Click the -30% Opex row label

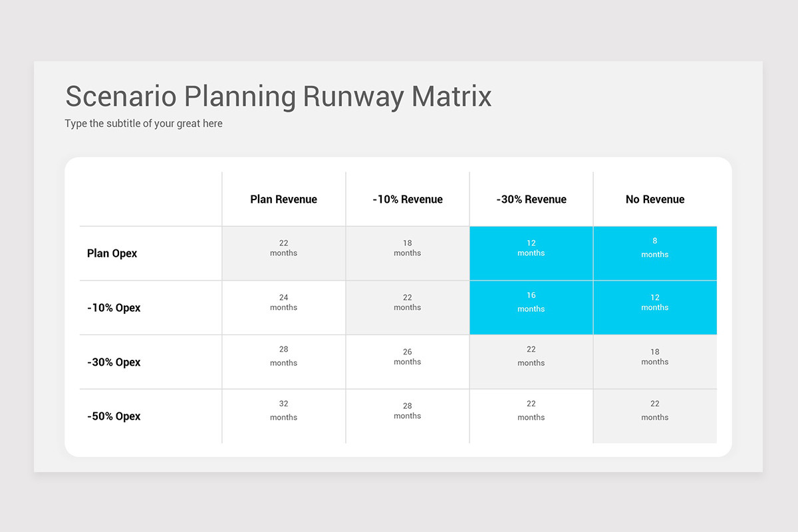coord(114,362)
